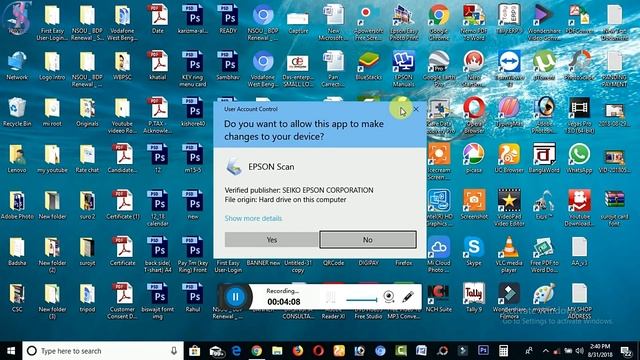Select the UC Browser desktop shortcut
The width and height of the screenshot is (640, 360).
click(509, 159)
